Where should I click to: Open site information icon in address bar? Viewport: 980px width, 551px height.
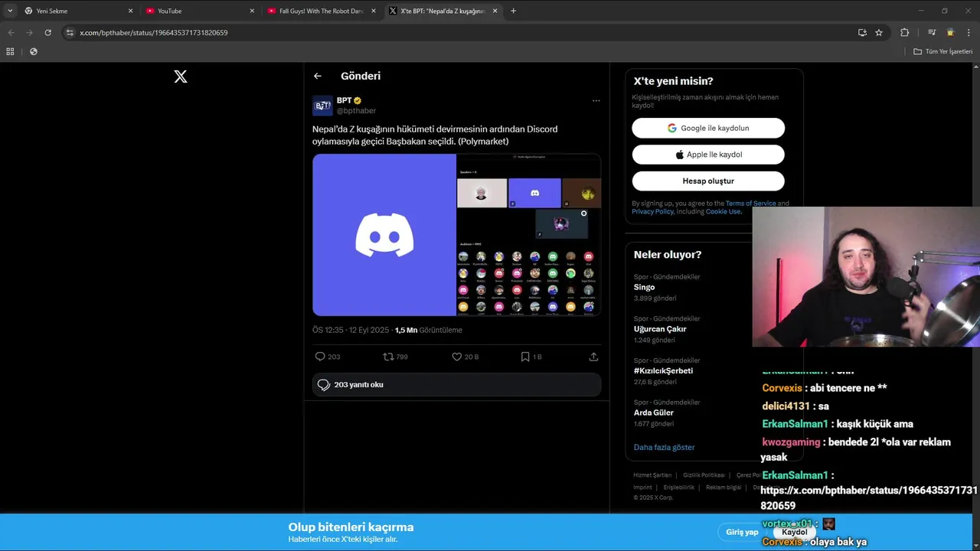(x=70, y=33)
